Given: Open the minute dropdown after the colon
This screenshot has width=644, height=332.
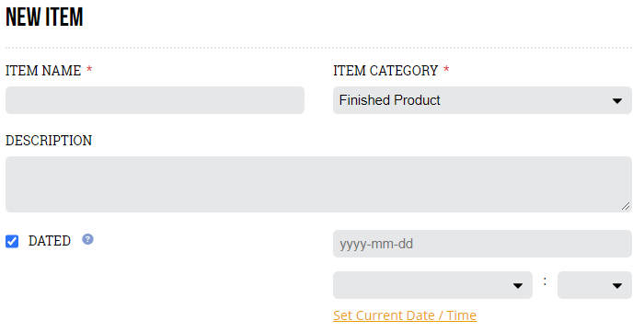Looking at the screenshot, I should point(594,285).
